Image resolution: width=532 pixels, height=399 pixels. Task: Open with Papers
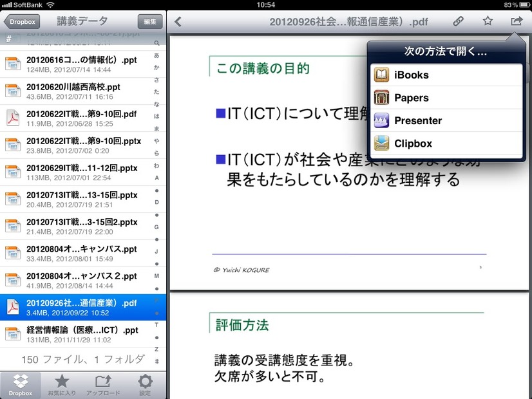pos(446,98)
